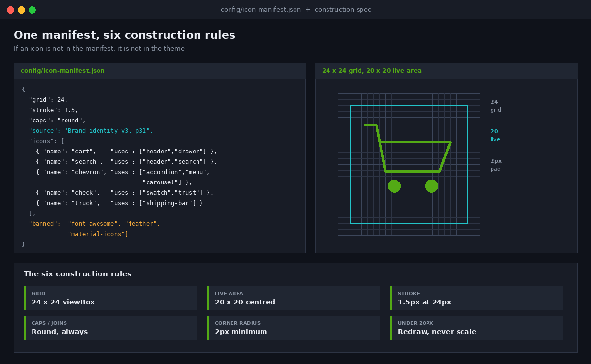Click the green cart icon in the grid preview
The width and height of the screenshot is (591, 364).
point(408,158)
